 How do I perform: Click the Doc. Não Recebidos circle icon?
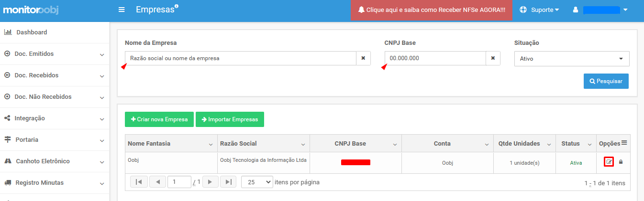(x=7, y=97)
